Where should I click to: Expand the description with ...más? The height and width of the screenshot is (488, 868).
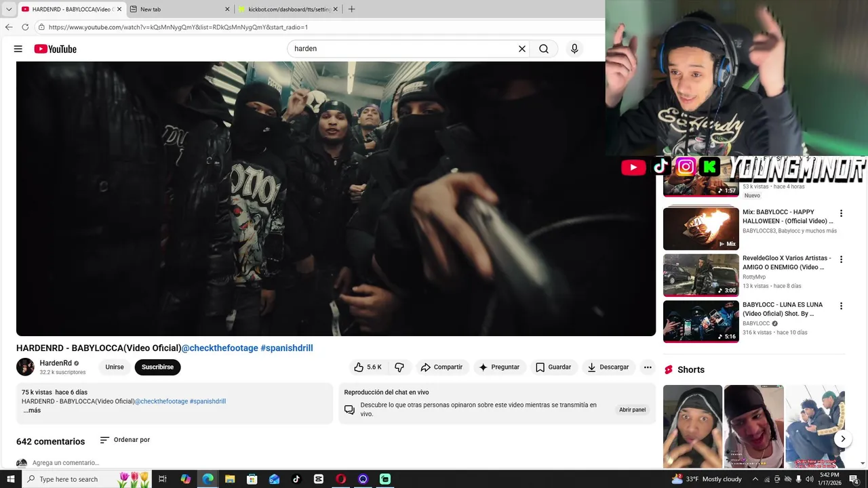(x=32, y=410)
